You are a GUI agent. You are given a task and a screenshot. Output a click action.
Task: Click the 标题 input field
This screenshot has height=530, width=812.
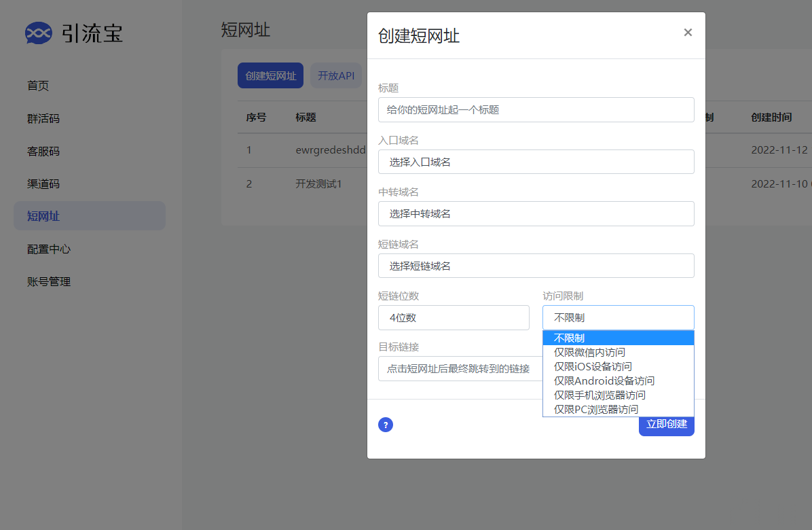pos(536,109)
